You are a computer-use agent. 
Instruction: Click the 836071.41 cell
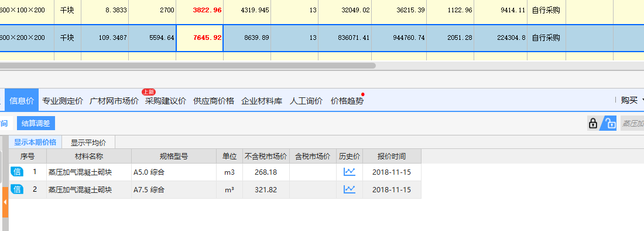coord(345,38)
